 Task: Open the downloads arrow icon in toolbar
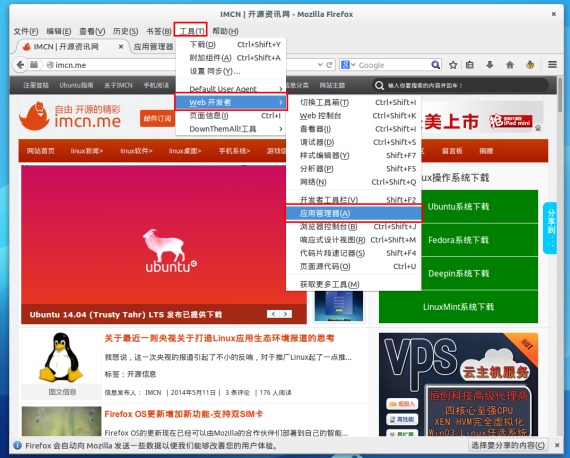pyautogui.click(x=490, y=65)
